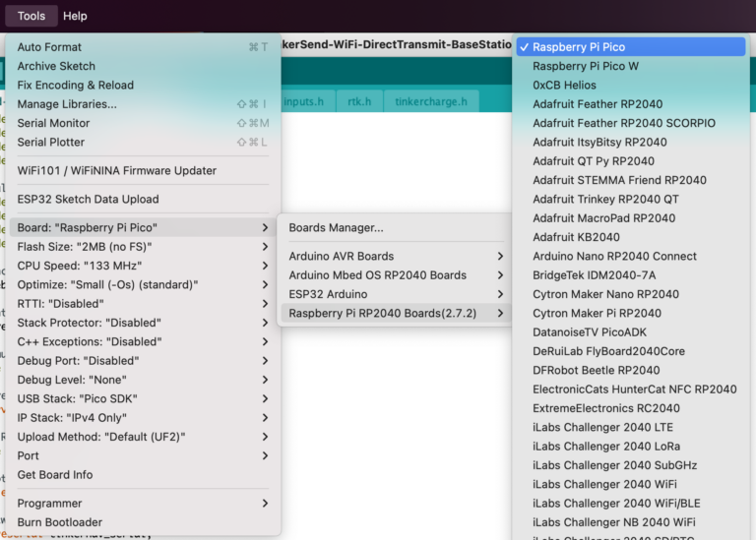Choose iLabs Challenger NB 2040 WiFi board

pyautogui.click(x=631, y=522)
